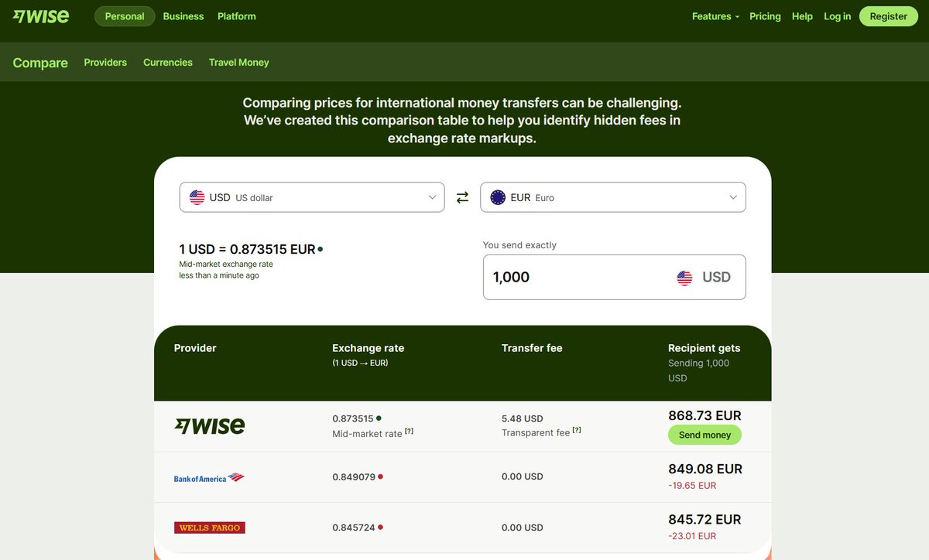This screenshot has height=560, width=929.
Task: Select the USD currency in amount field
Action: [704, 278]
